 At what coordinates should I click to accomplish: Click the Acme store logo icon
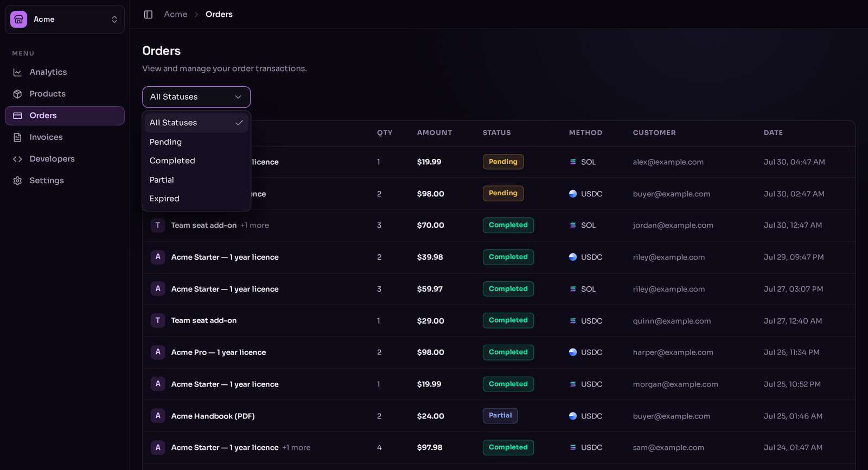(x=18, y=20)
